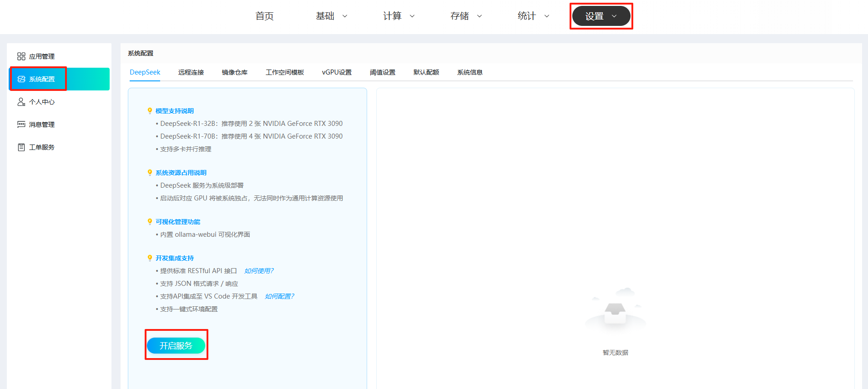Image resolution: width=868 pixels, height=389 pixels.
Task: Click the 支持 JSON 格式请求 / 响应 line
Action: 197,284
